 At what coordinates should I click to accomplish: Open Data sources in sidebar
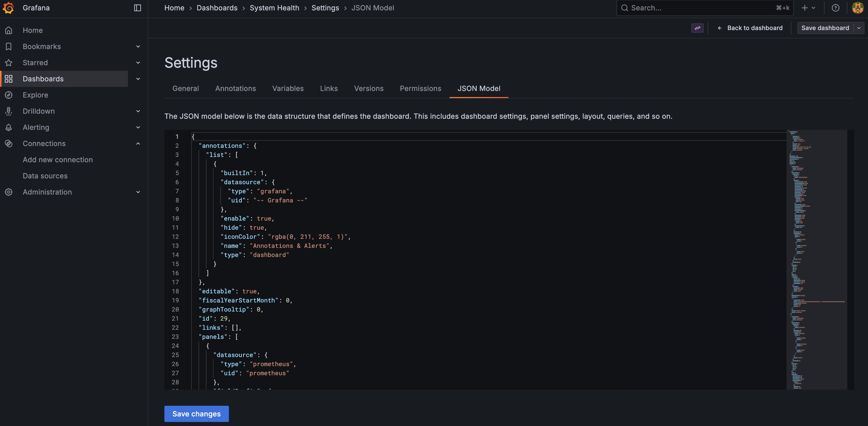45,176
